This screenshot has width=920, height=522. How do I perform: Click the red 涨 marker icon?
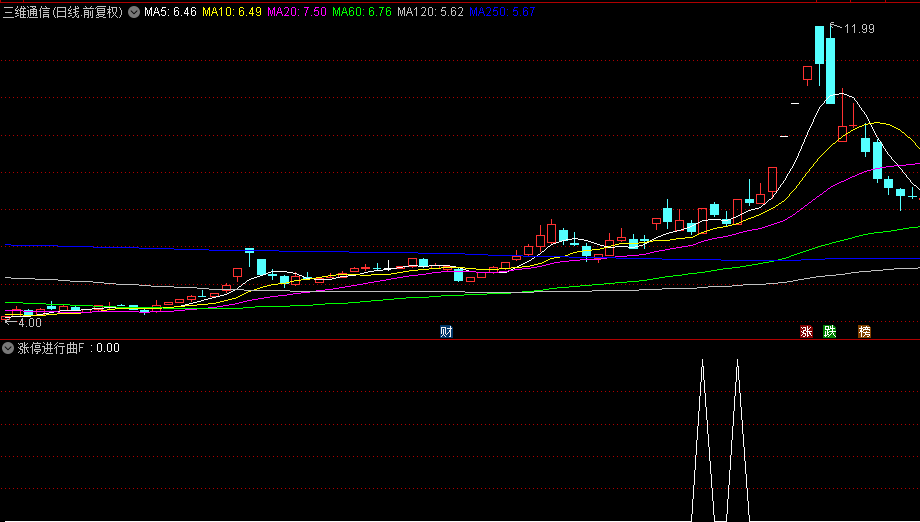coord(805,332)
